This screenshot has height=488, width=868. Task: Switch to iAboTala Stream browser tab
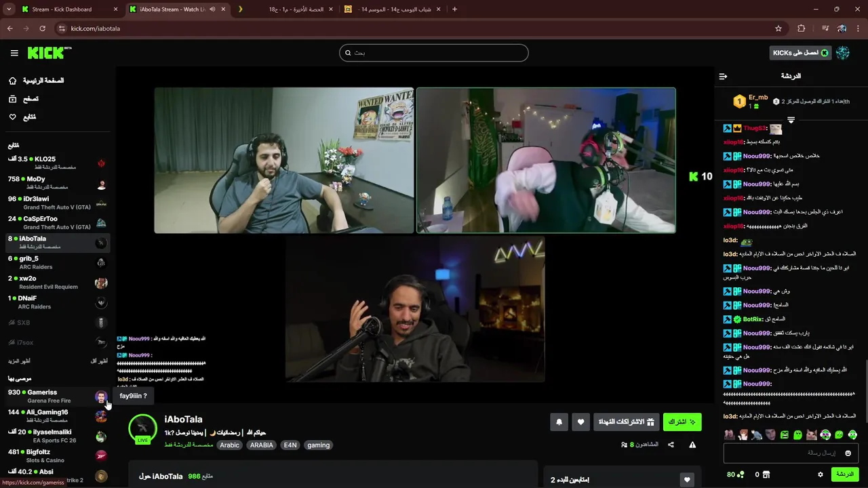click(177, 9)
